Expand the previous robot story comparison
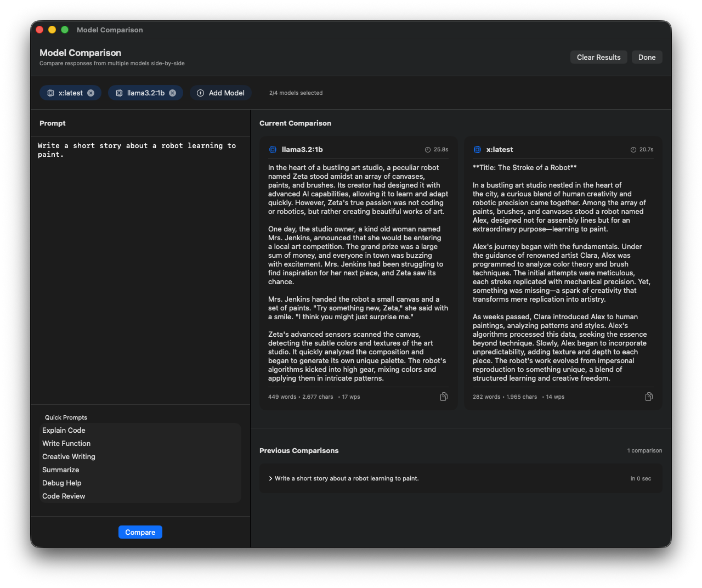 (270, 479)
